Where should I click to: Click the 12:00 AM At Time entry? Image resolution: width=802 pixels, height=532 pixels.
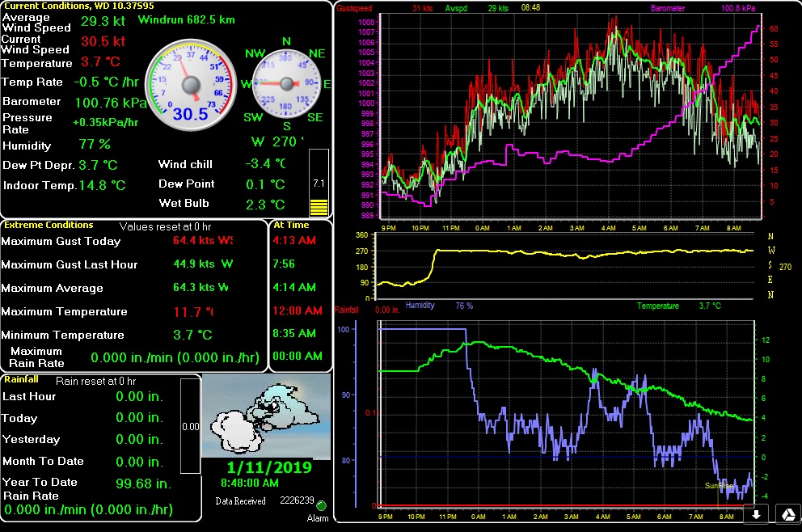298,310
